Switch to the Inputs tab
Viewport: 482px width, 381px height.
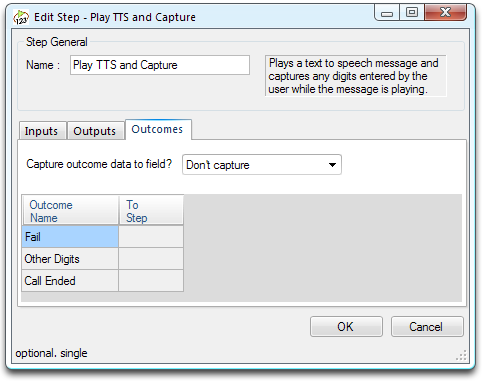coord(42,131)
